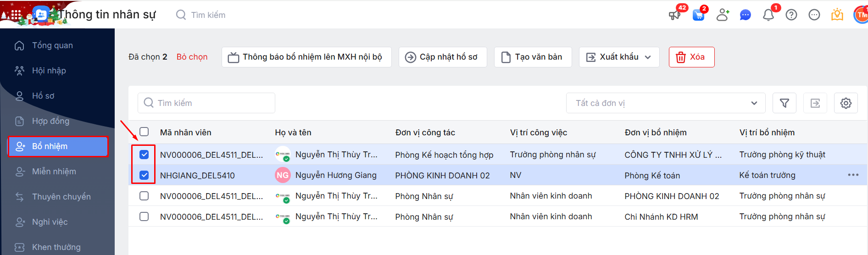Click the help question mark icon
This screenshot has width=868, height=255.
(791, 15)
